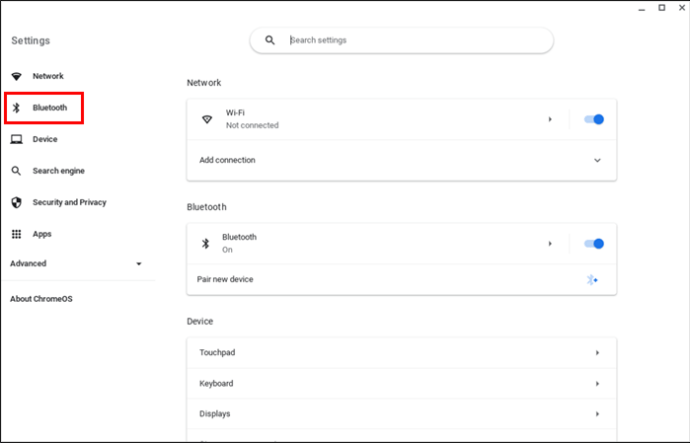This screenshot has height=443, width=690.
Task: Click the Apps grid icon in sidebar
Action: coord(16,234)
